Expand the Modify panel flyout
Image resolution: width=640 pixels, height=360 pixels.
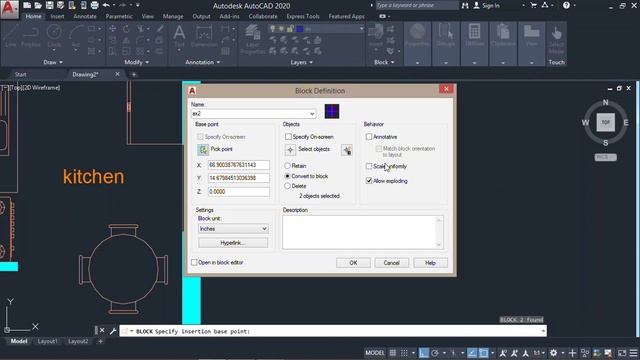(137, 62)
